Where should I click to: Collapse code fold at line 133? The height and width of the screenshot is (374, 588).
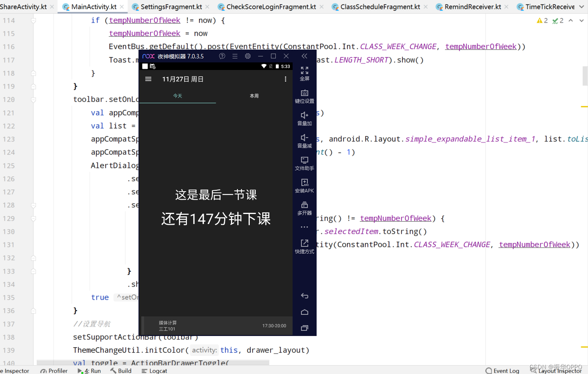(x=34, y=271)
